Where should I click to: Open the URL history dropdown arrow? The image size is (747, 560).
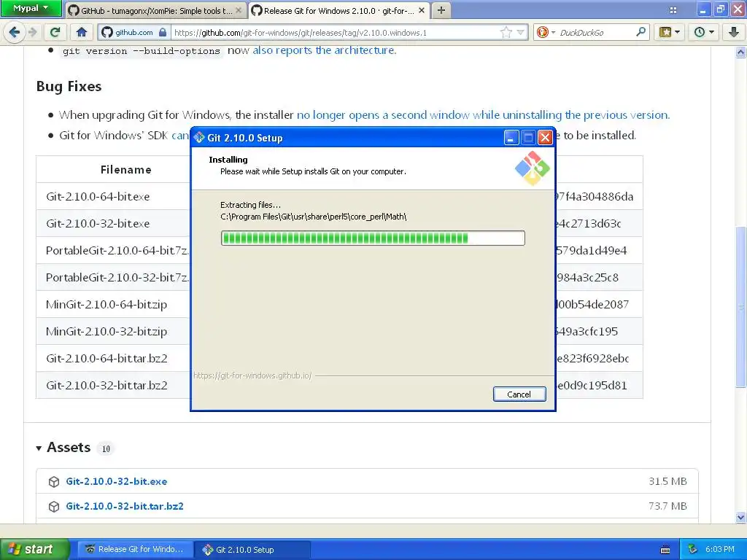521,32
